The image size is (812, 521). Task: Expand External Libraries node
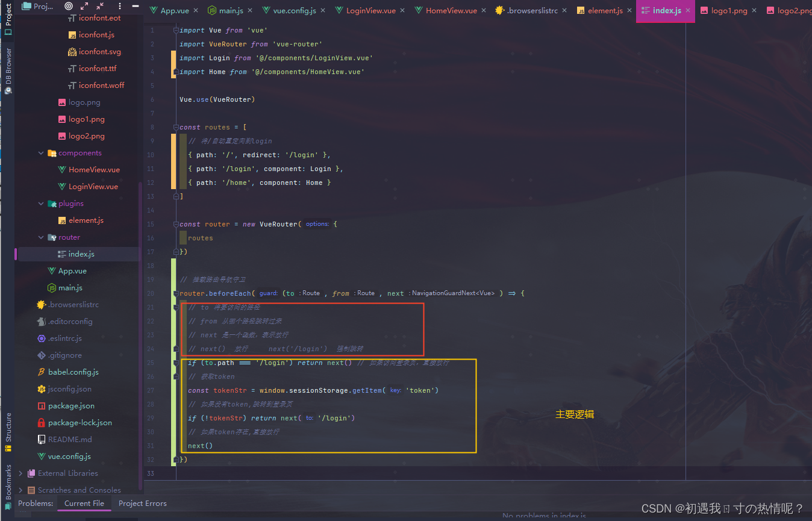coord(21,473)
